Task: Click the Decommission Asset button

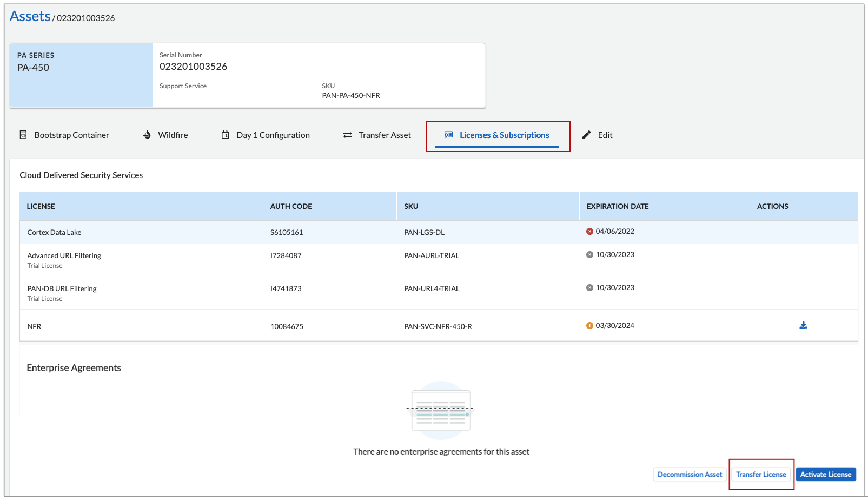Action: (x=690, y=474)
